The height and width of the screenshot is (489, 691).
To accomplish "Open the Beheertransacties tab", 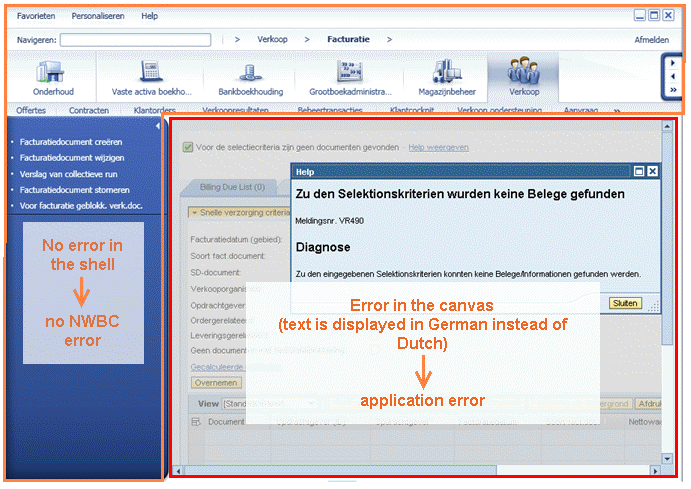I will tap(330, 110).
